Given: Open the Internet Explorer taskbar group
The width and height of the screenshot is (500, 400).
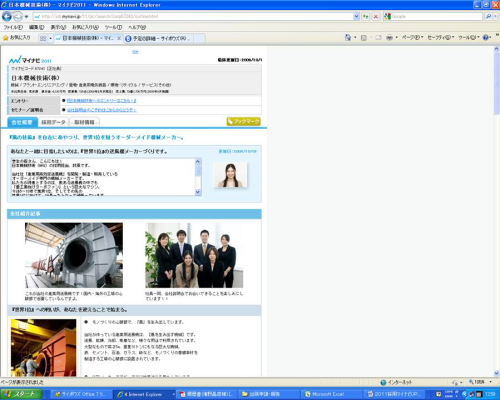Looking at the screenshot, I should pos(145,394).
